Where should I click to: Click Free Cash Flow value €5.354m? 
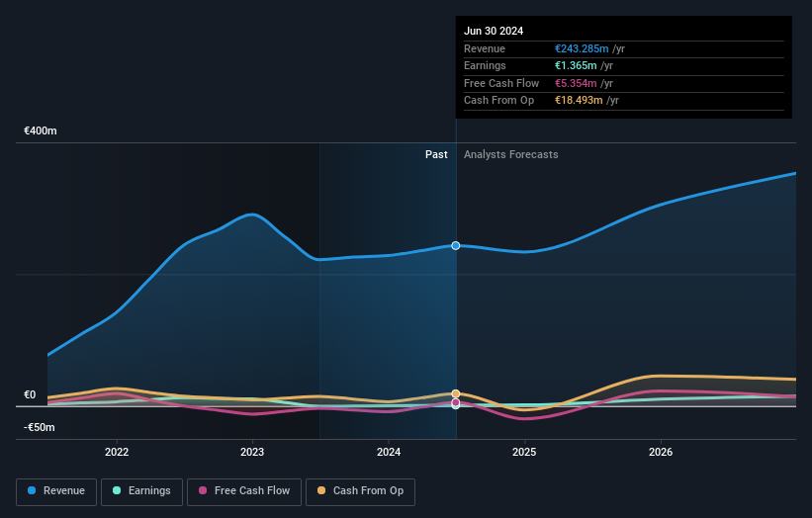pos(576,83)
